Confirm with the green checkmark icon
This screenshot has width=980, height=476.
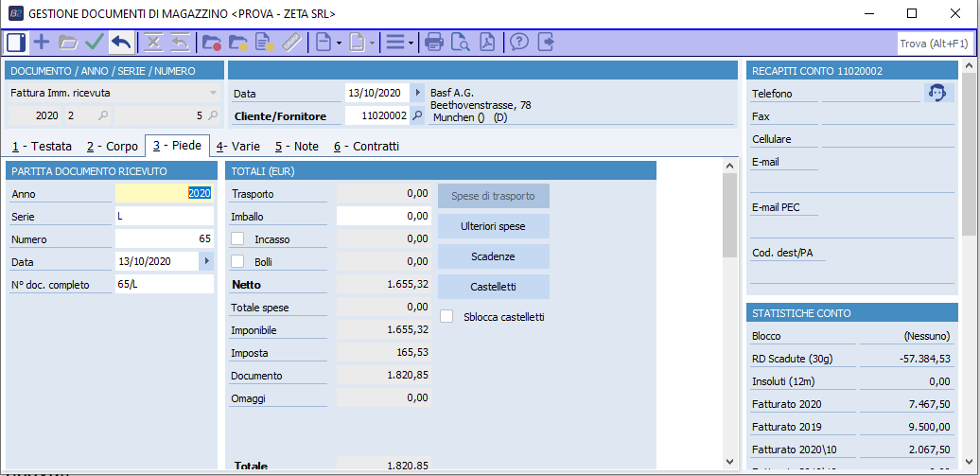coord(95,43)
